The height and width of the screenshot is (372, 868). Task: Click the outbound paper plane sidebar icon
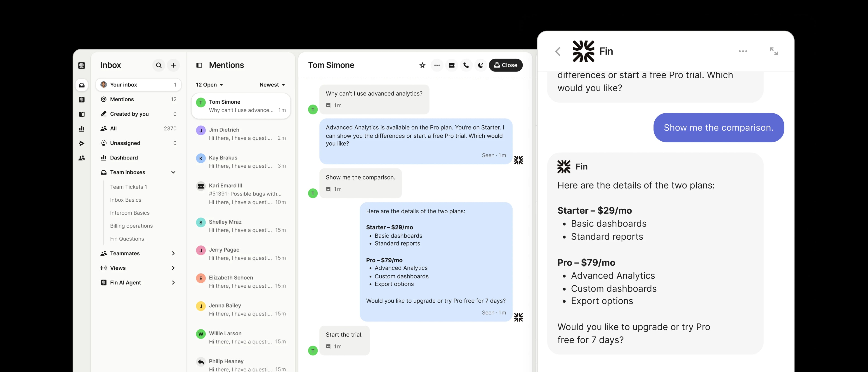pyautogui.click(x=82, y=143)
